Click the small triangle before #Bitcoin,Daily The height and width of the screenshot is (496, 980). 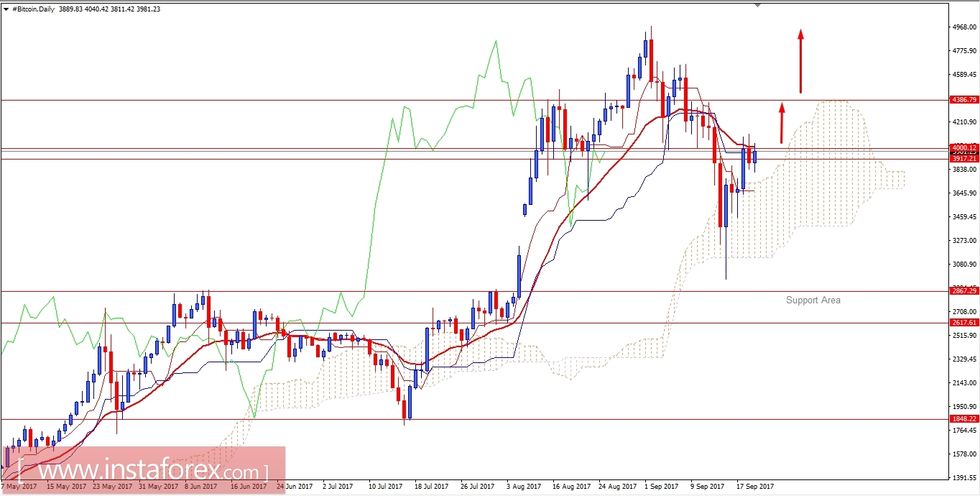pos(6,9)
